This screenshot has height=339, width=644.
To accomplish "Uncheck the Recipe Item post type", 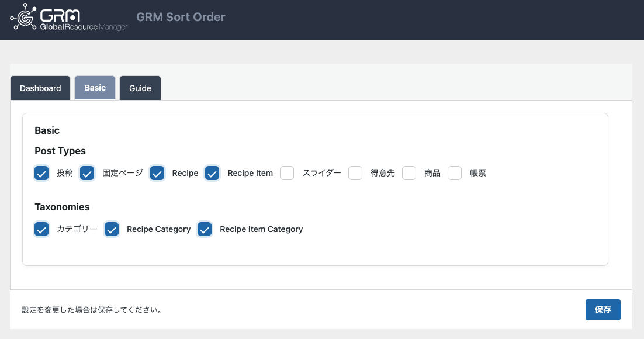I will (212, 173).
